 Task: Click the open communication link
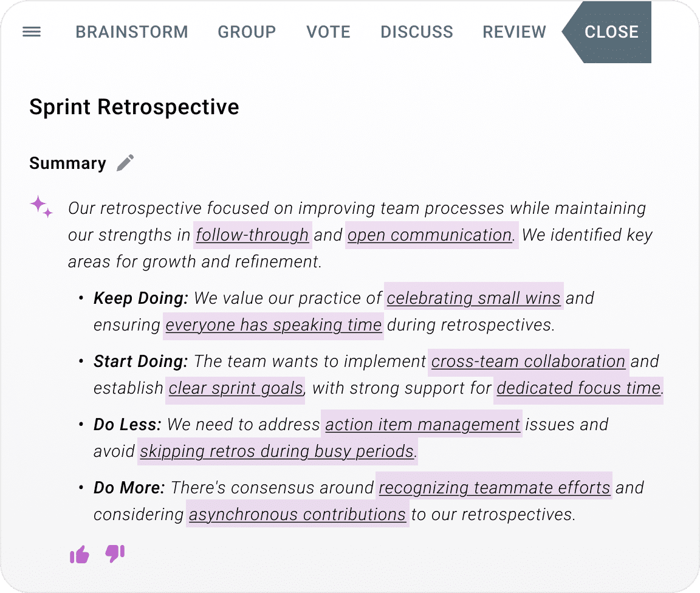tap(430, 235)
